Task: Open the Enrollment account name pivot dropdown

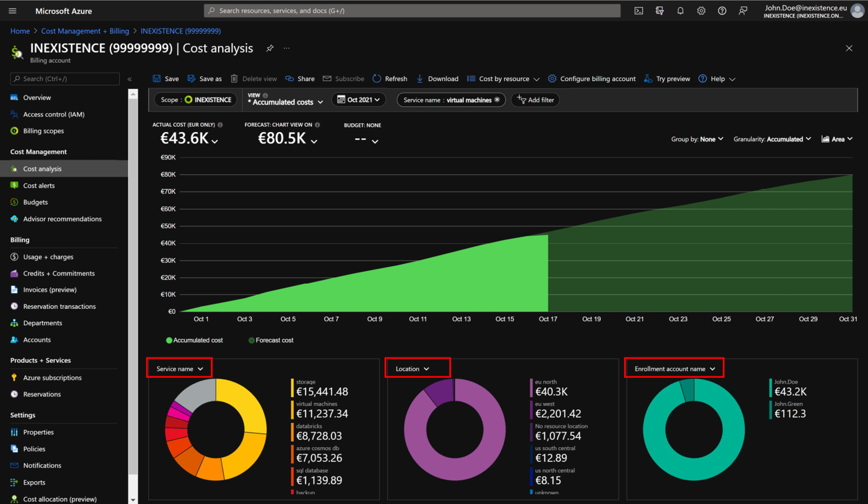Action: [x=674, y=369]
